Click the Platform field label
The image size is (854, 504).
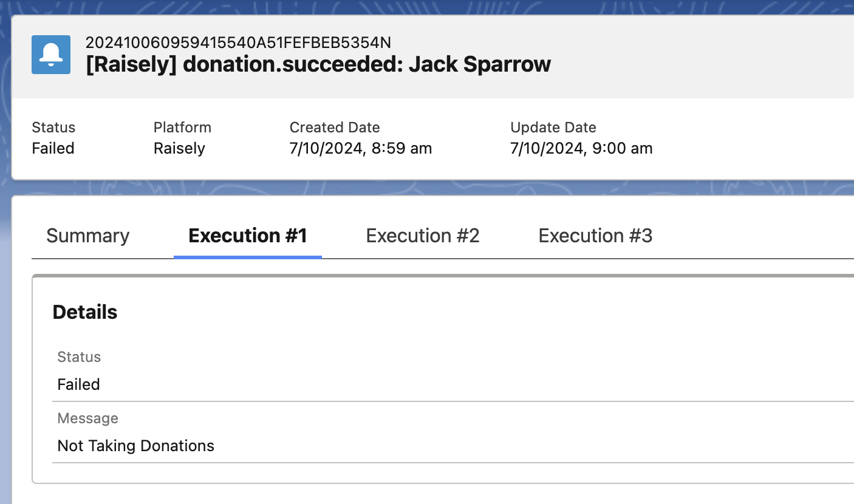pos(182,128)
